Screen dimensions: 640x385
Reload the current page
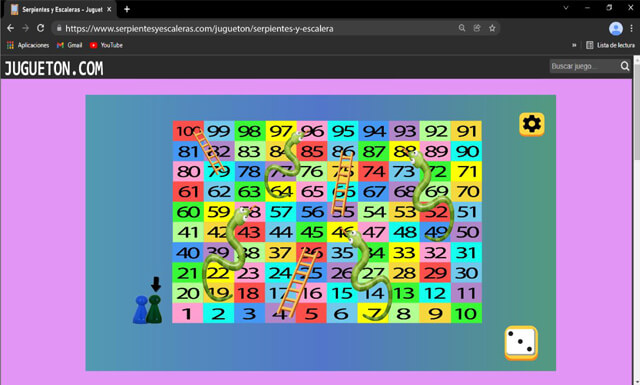[40, 28]
